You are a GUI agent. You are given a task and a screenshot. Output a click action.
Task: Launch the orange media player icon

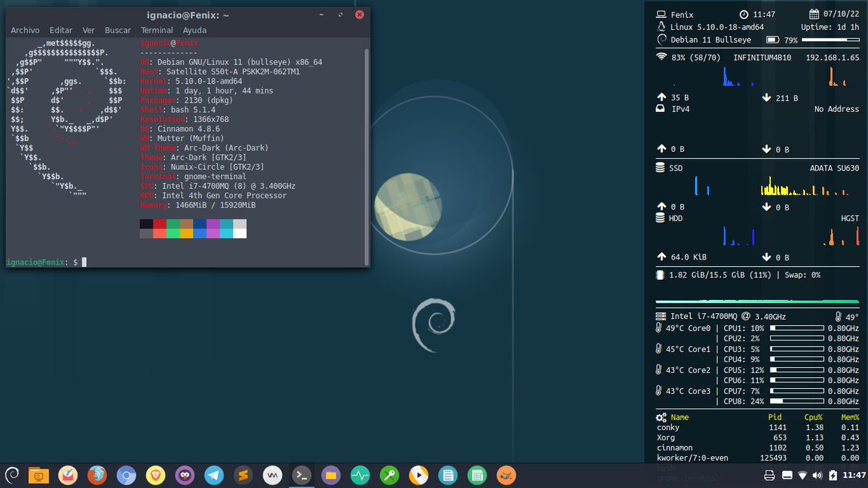(x=418, y=475)
